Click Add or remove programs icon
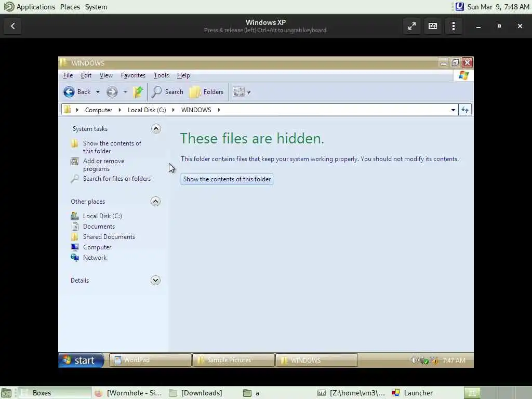This screenshot has width=532, height=399. [x=74, y=162]
